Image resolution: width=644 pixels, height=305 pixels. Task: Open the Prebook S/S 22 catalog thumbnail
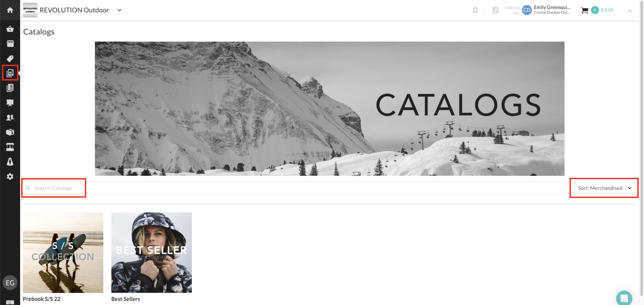pos(63,252)
